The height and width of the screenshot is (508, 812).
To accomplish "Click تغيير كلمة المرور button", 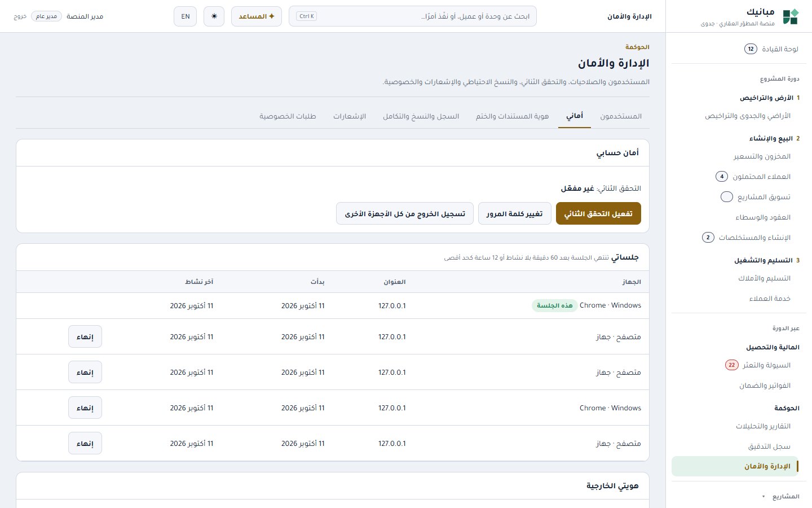I will tap(515, 213).
